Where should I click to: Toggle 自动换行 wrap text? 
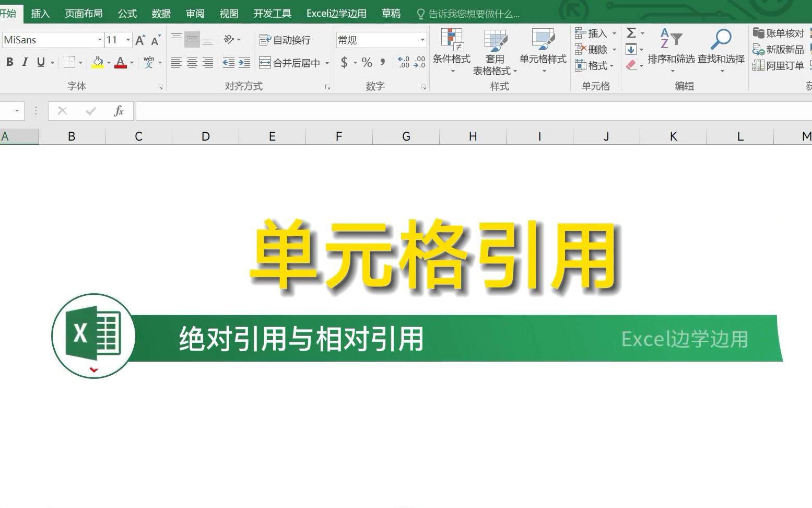[x=286, y=39]
